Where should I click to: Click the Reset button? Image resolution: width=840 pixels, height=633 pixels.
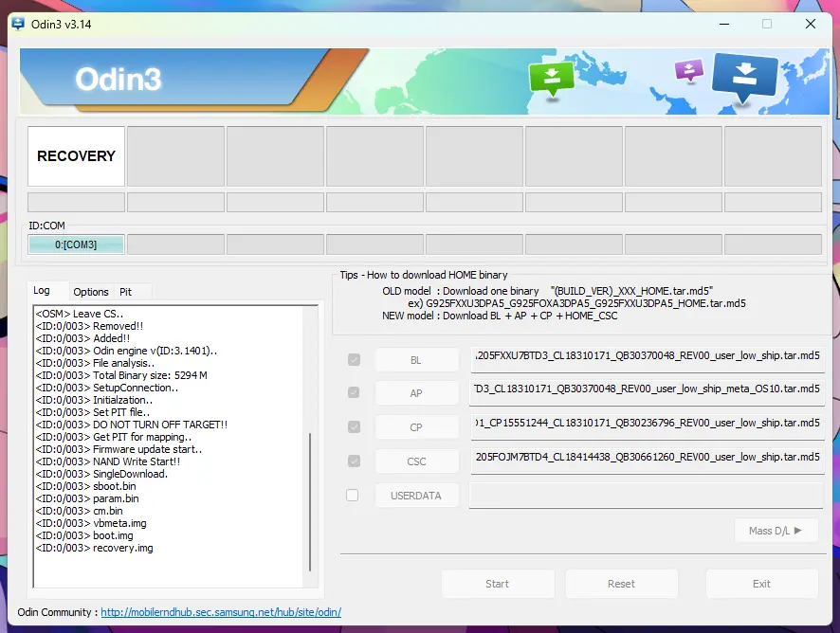pyautogui.click(x=621, y=584)
